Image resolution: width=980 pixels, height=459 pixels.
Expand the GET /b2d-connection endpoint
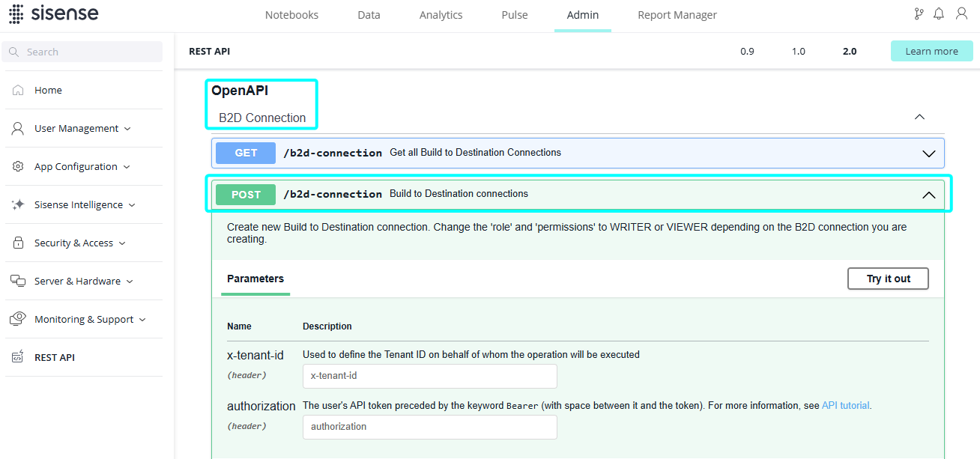click(928, 153)
